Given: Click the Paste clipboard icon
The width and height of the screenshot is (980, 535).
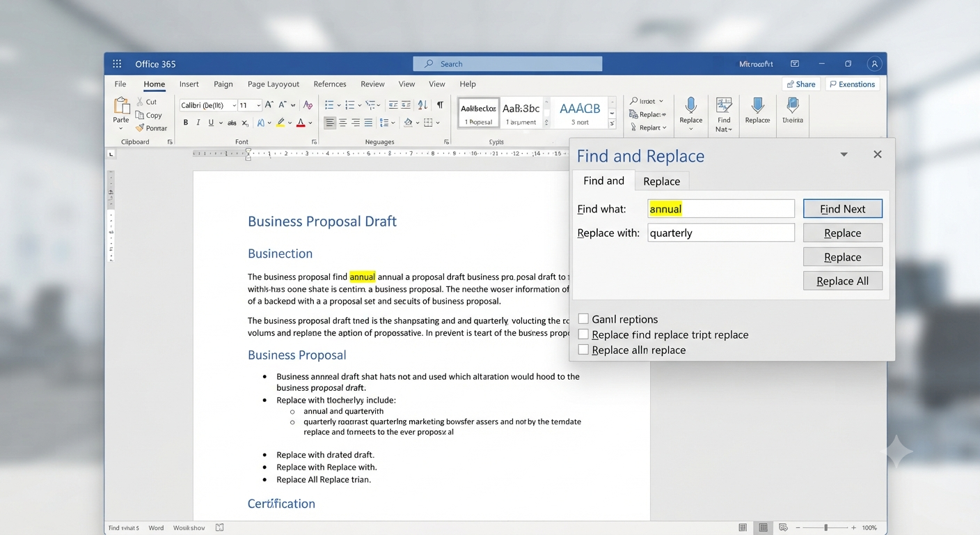Looking at the screenshot, I should (x=121, y=106).
